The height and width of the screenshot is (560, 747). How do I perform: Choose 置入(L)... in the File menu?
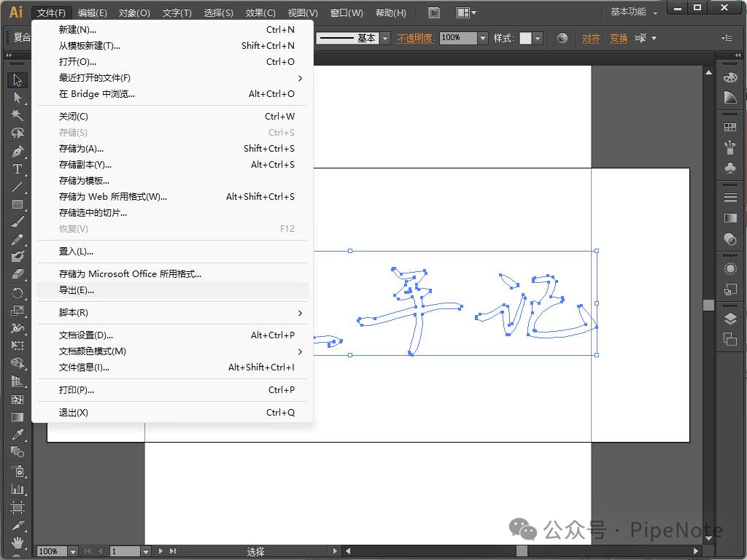(172, 252)
